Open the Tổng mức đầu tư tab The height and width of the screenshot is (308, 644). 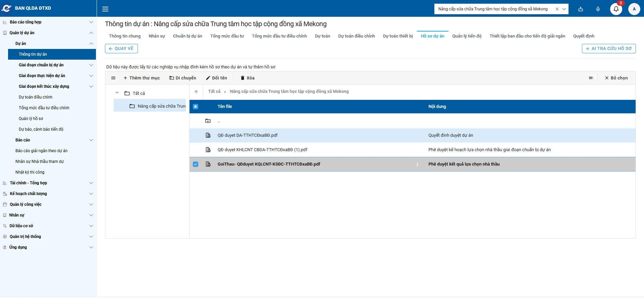pyautogui.click(x=227, y=36)
